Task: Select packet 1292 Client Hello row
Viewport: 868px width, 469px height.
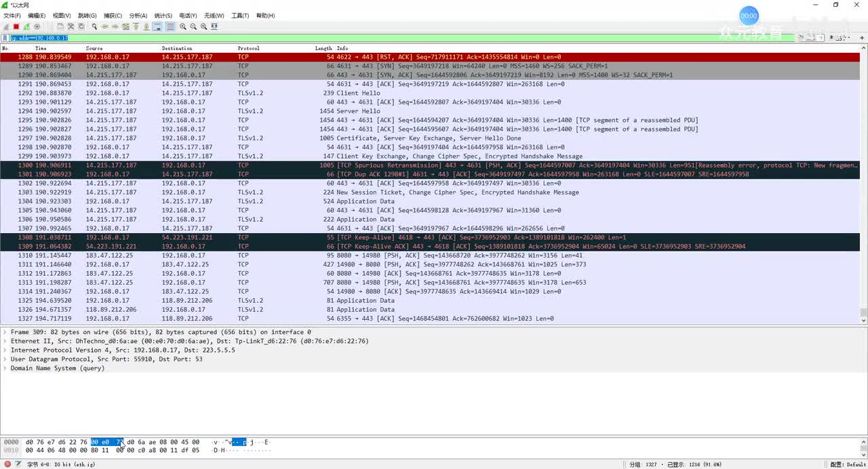Action: [x=430, y=93]
